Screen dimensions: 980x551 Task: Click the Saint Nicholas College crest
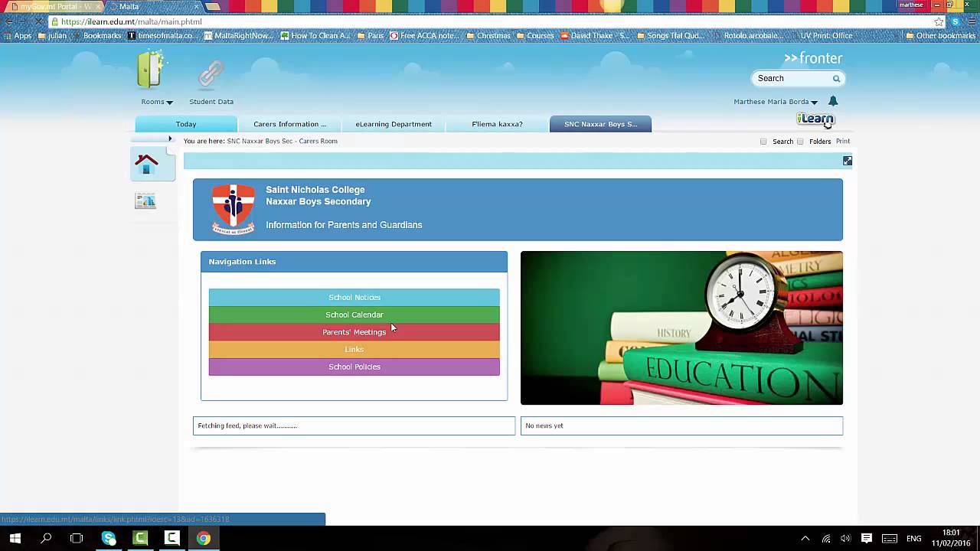click(x=233, y=210)
